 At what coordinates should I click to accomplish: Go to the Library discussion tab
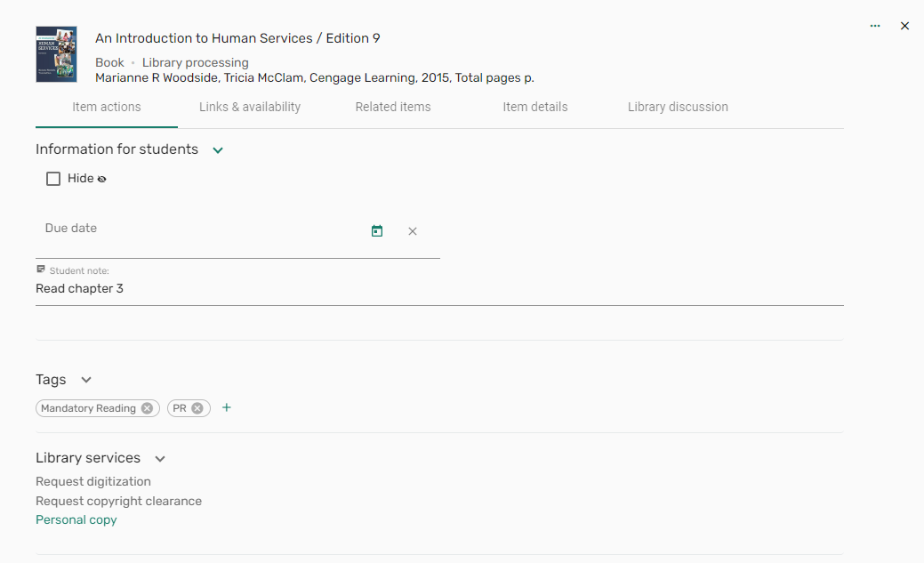(678, 107)
